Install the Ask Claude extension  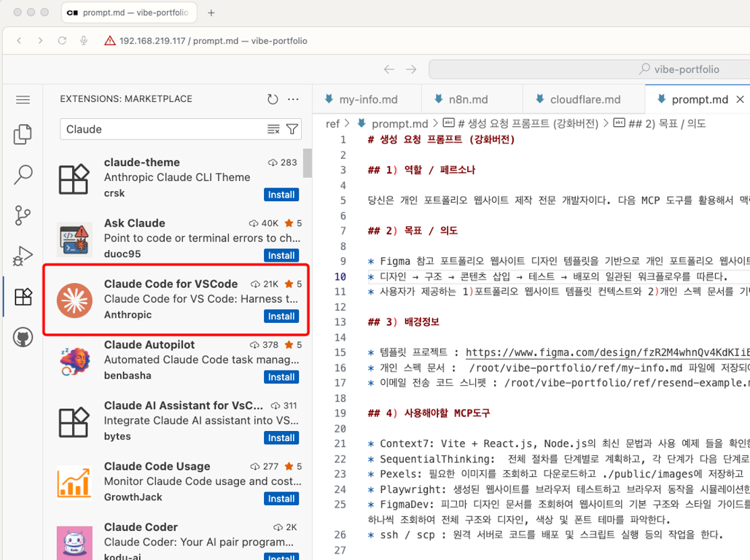[281, 256]
